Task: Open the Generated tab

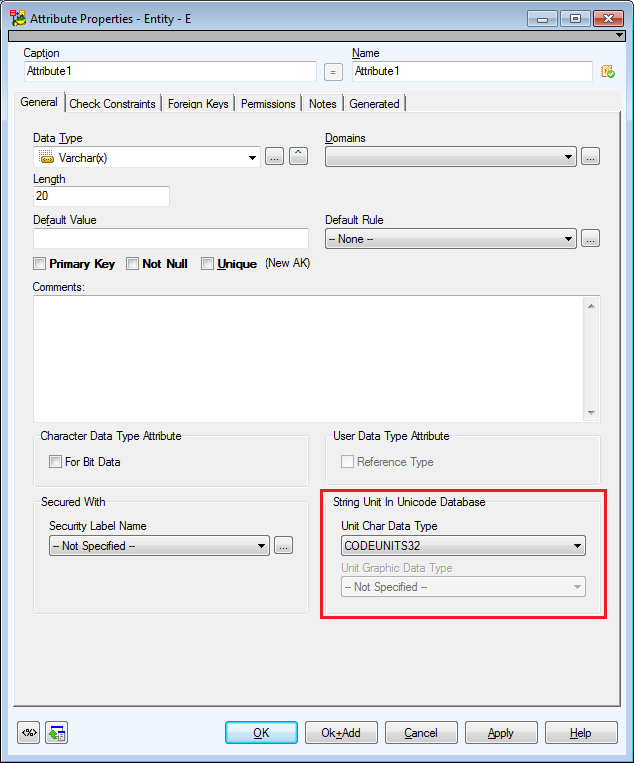Action: (374, 104)
